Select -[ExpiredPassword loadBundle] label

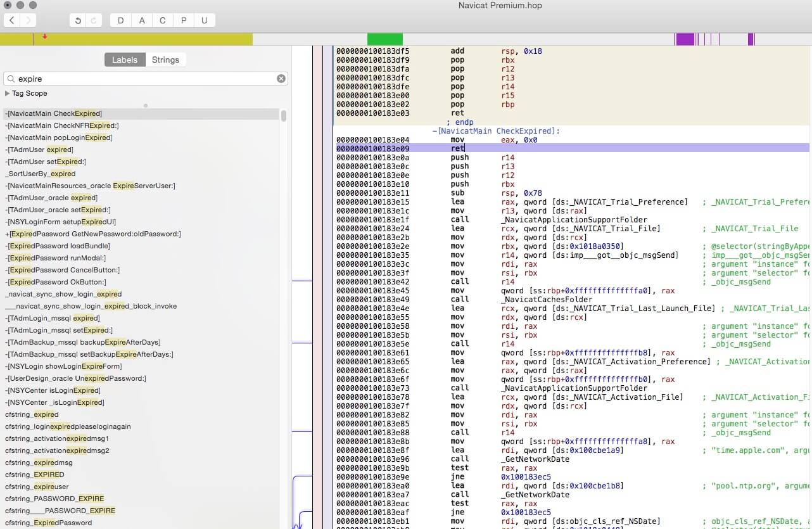tap(58, 246)
